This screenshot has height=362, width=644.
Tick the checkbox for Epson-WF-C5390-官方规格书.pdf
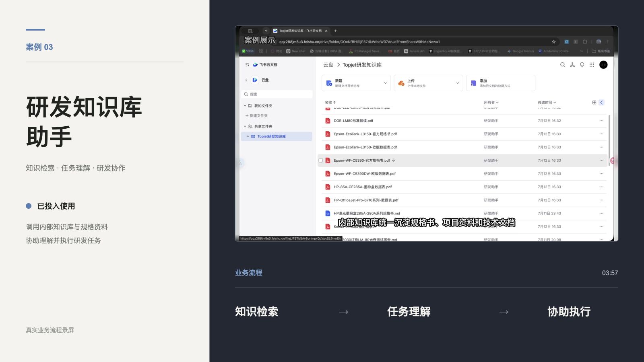click(x=321, y=160)
